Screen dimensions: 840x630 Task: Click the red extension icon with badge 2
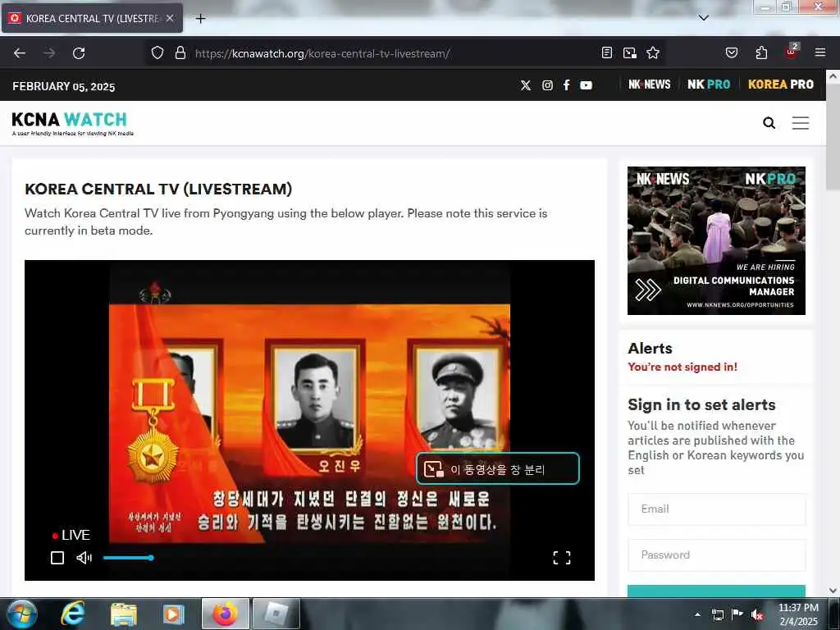792,52
